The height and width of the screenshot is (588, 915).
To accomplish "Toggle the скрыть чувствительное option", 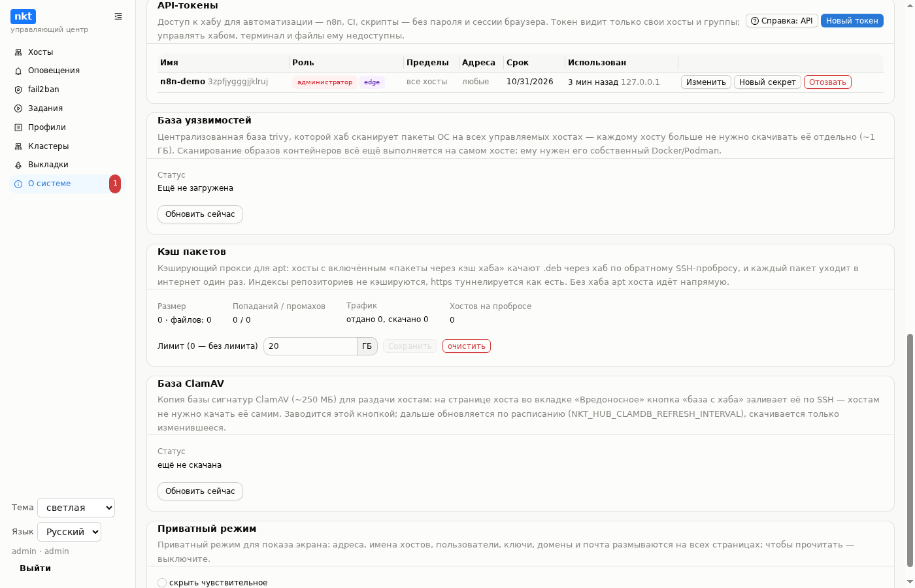I will (162, 583).
